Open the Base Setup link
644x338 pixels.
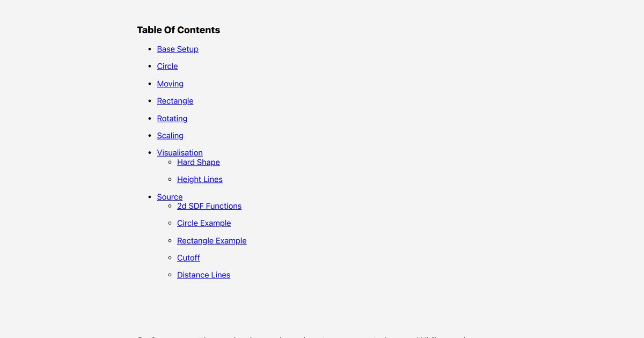click(178, 49)
